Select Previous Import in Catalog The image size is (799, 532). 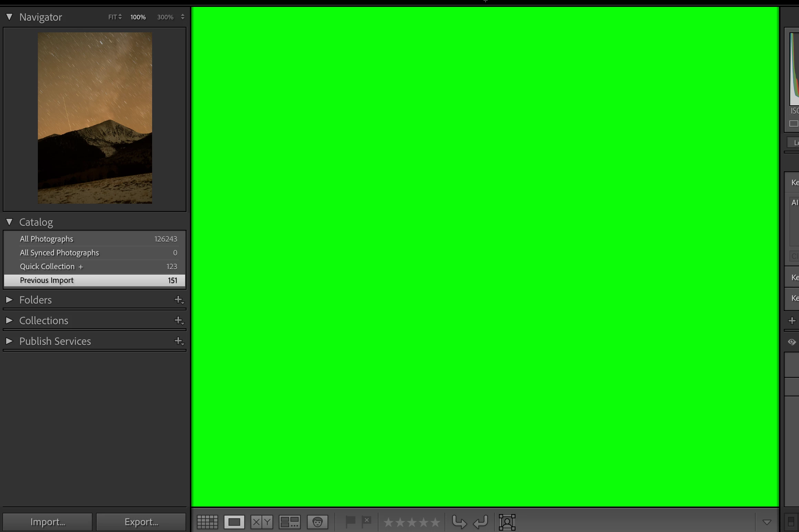coord(47,280)
